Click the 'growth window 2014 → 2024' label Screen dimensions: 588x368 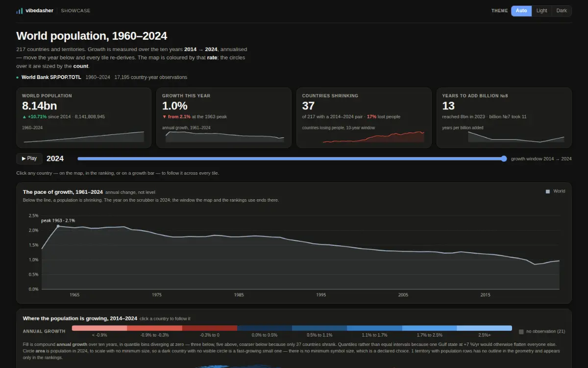[x=541, y=159]
